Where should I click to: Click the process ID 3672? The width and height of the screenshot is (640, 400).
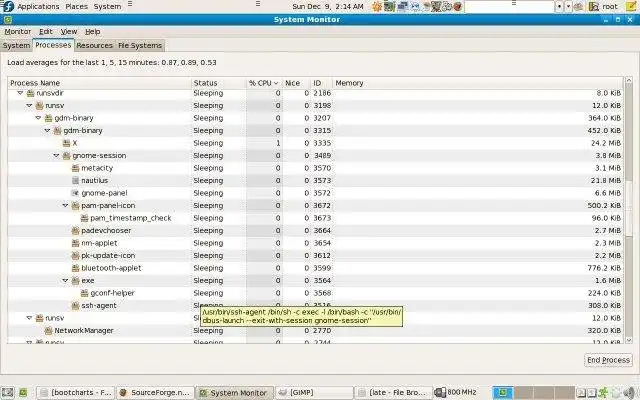(x=322, y=206)
